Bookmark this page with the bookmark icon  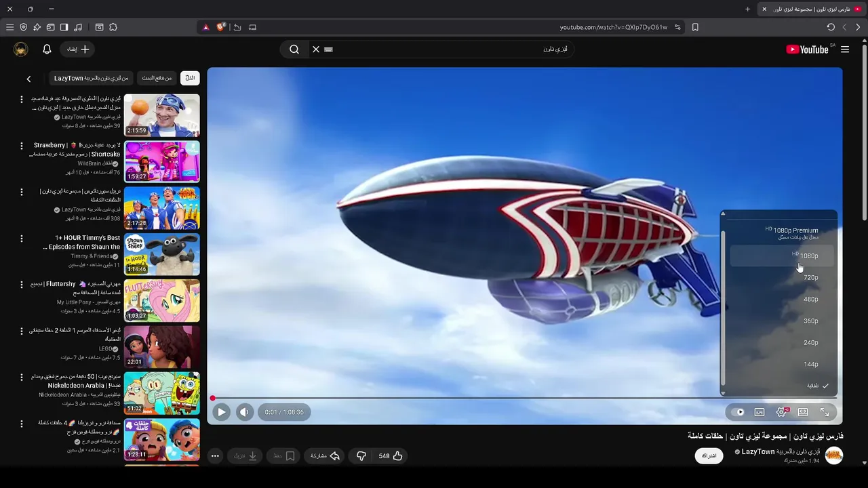click(695, 27)
